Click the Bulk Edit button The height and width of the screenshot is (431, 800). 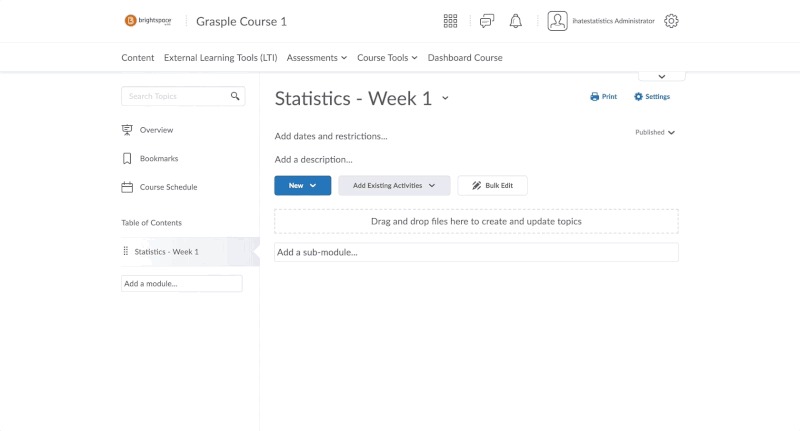492,185
